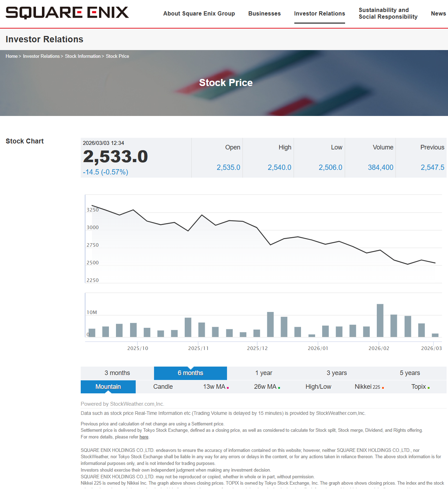Toggle the Topix comparison

coord(421,387)
